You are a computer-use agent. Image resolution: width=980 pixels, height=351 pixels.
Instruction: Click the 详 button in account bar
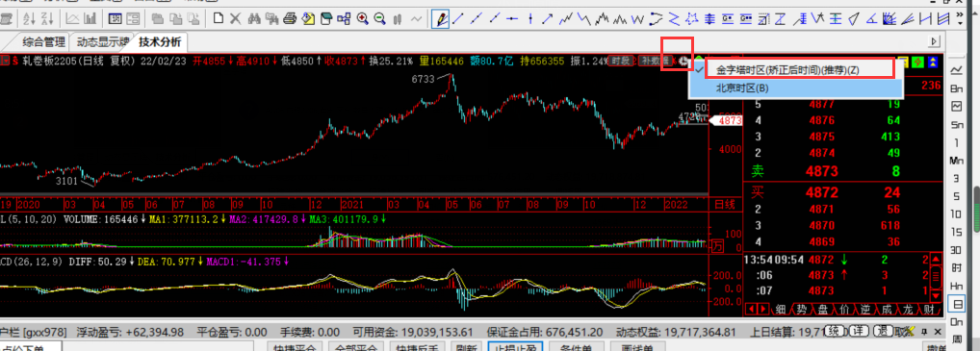pyautogui.click(x=860, y=331)
